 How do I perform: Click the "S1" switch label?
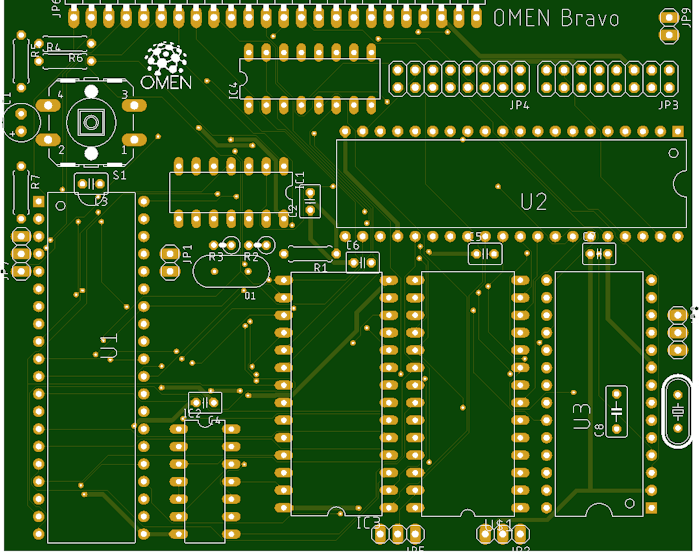click(119, 175)
